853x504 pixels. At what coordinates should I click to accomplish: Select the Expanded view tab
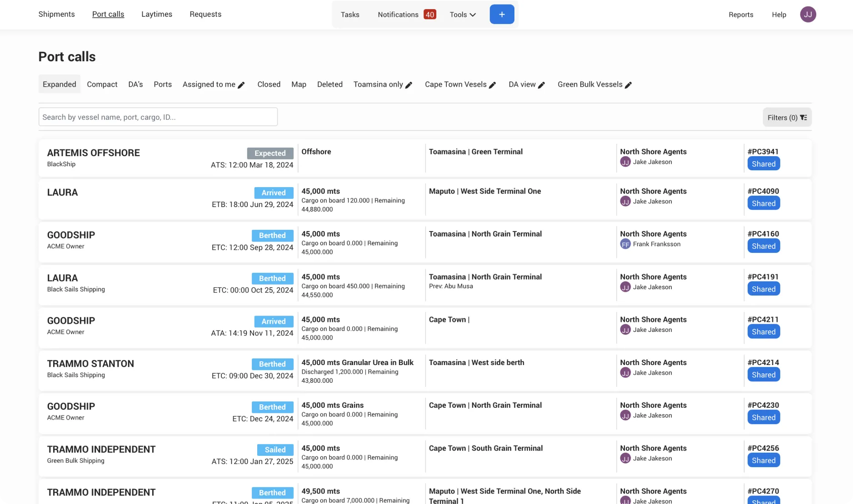60,84
